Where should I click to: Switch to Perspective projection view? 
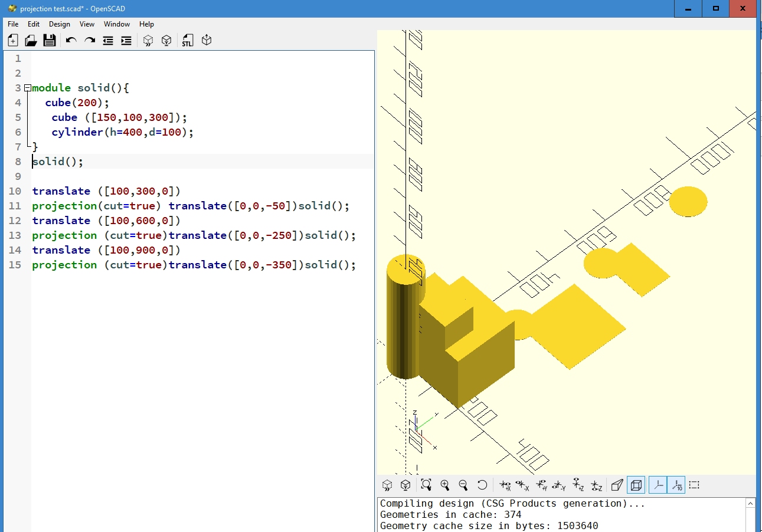click(x=617, y=485)
